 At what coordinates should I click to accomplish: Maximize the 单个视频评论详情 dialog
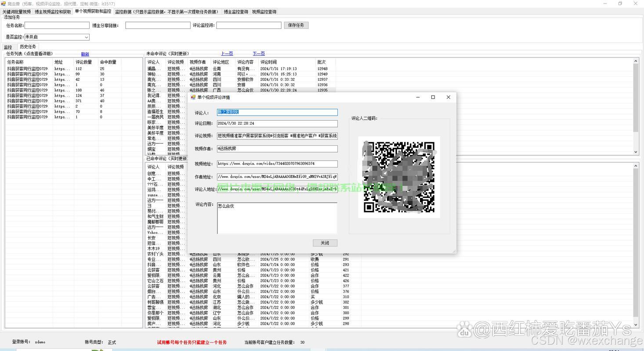tap(433, 97)
